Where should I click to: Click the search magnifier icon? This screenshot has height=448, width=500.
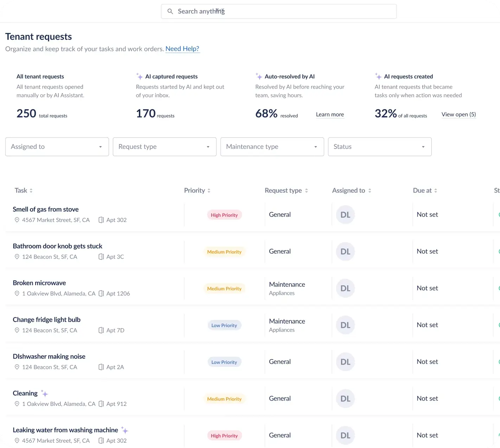(x=170, y=11)
